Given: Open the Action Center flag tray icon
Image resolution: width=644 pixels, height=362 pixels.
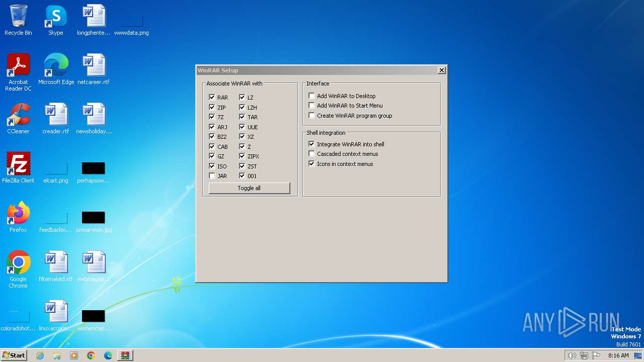Looking at the screenshot, I should point(596,355).
